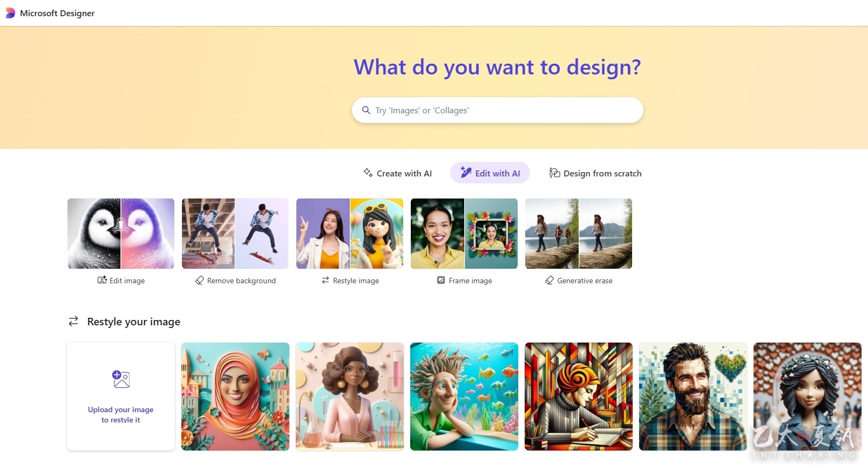Click the Frame image icon
The height and width of the screenshot is (471, 868).
point(441,280)
